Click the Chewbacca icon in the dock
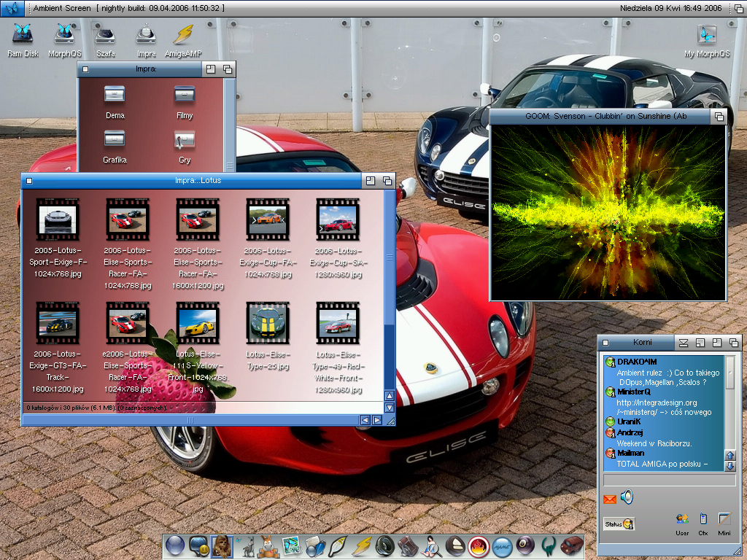Image resolution: width=747 pixels, height=560 pixels. tap(222, 546)
